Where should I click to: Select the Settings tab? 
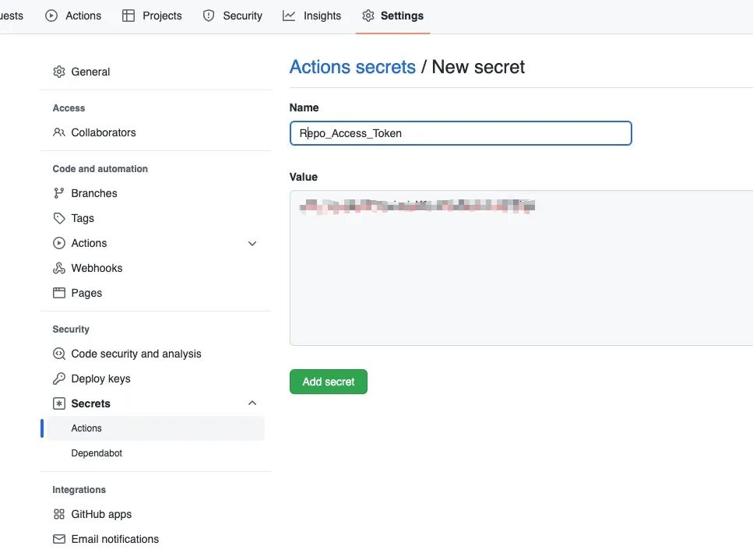pyautogui.click(x=392, y=16)
